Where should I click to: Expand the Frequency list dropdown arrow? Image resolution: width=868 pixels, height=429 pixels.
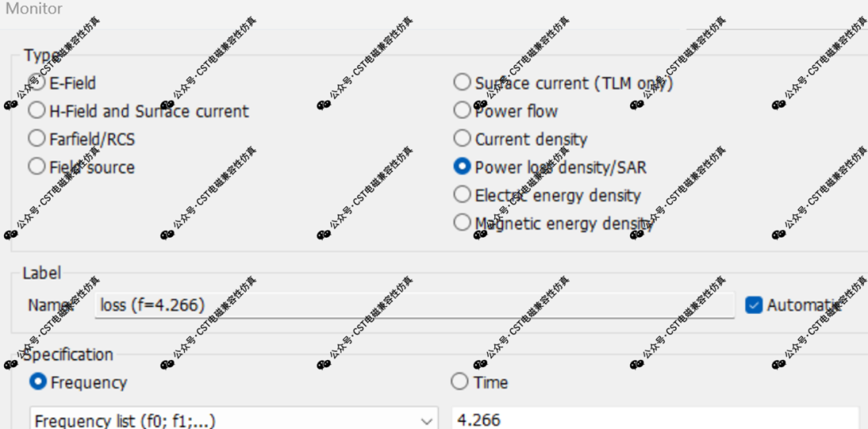click(x=426, y=421)
